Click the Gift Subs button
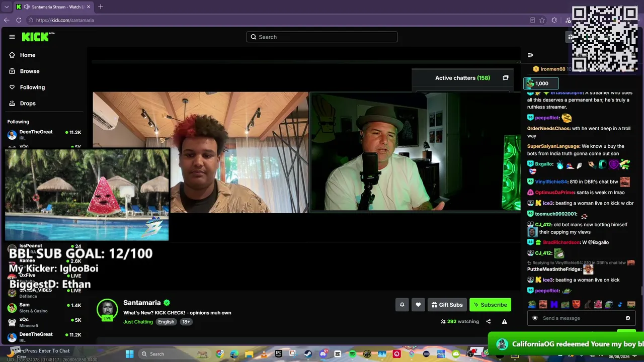Screen dimensions: 644x362 (x=447, y=305)
